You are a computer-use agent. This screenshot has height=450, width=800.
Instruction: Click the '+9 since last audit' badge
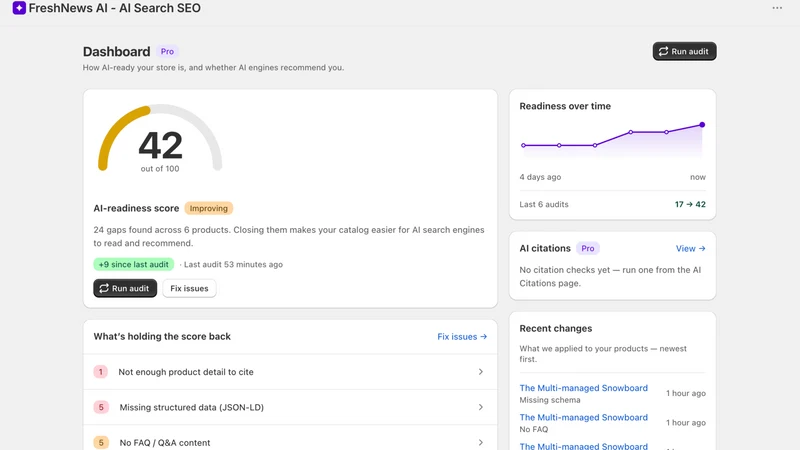click(134, 264)
